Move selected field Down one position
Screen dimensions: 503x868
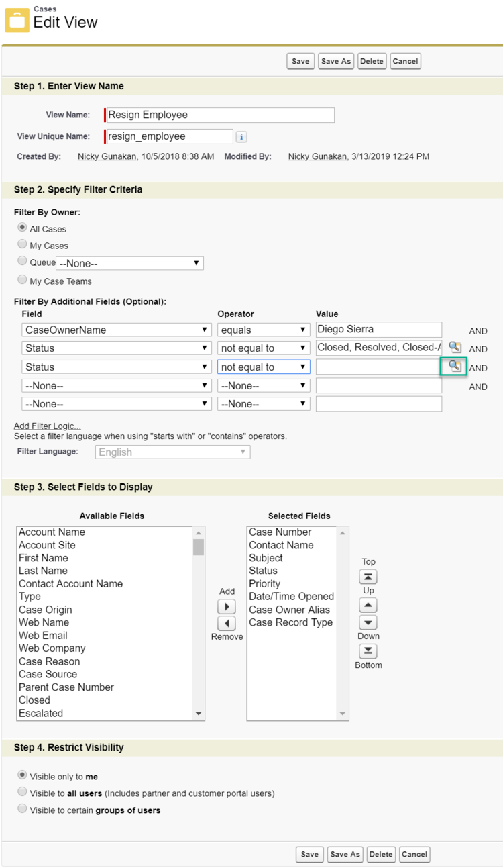click(x=368, y=622)
